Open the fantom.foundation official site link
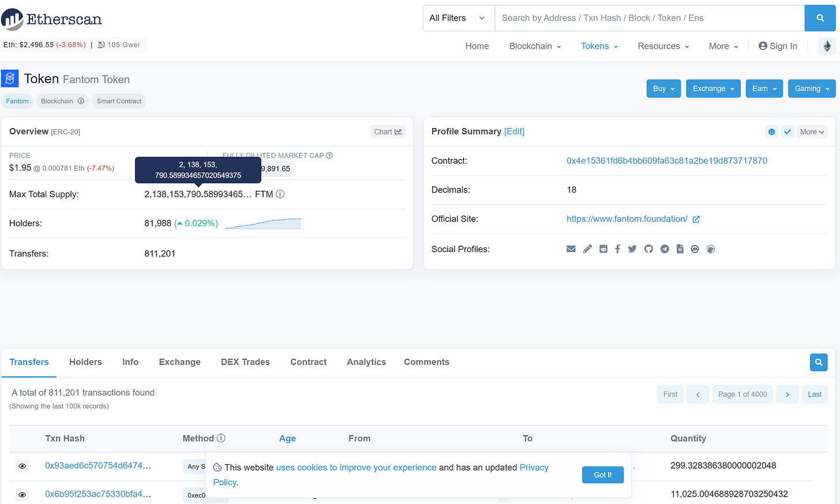 627,219
